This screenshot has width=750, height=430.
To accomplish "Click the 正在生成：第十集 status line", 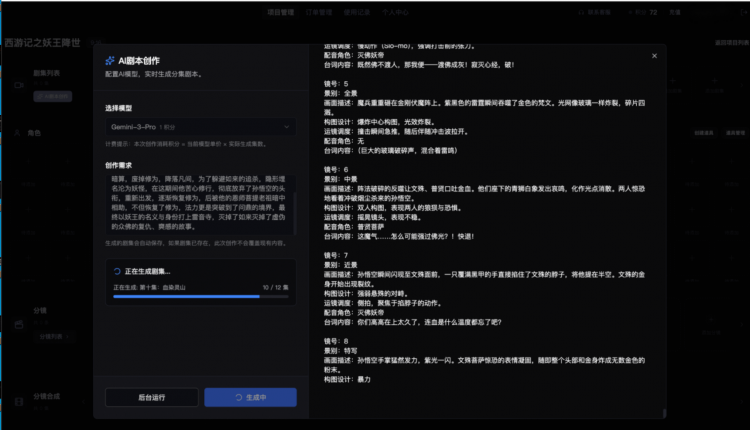I will (149, 287).
